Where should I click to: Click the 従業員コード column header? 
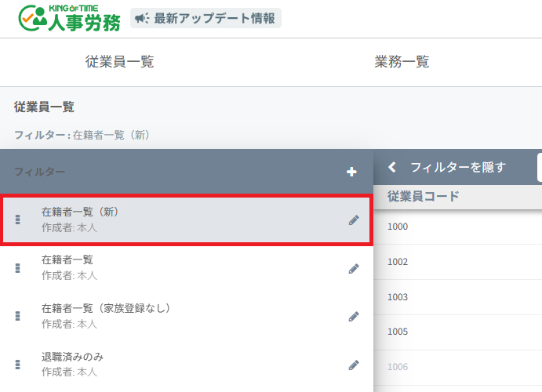423,196
